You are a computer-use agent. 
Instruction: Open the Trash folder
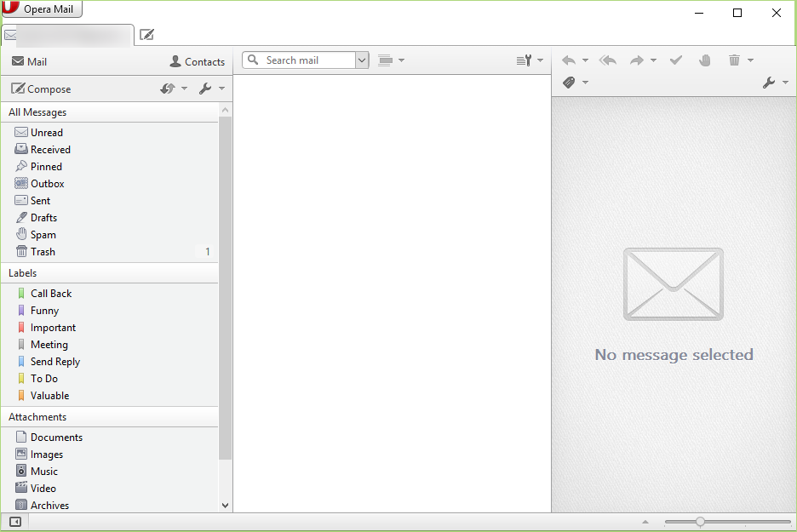[110, 251]
